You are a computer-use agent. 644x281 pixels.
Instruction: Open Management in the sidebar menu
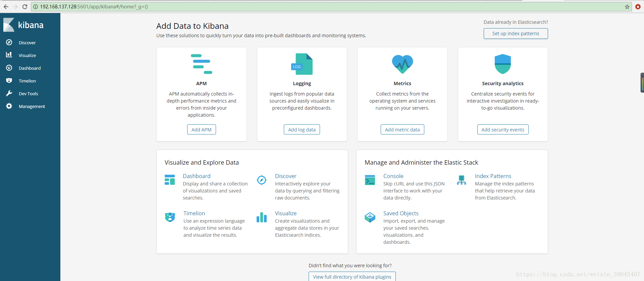coord(32,106)
